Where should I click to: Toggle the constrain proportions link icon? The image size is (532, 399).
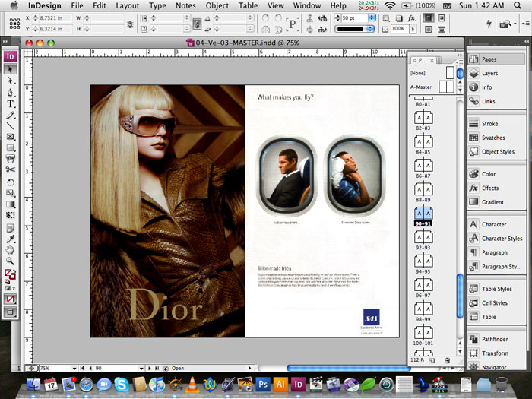click(x=129, y=24)
